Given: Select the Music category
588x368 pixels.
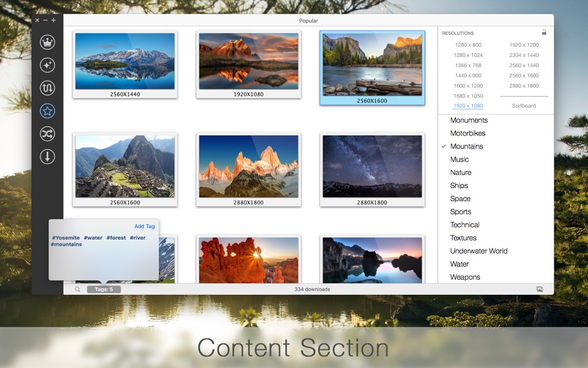Looking at the screenshot, I should coord(459,159).
